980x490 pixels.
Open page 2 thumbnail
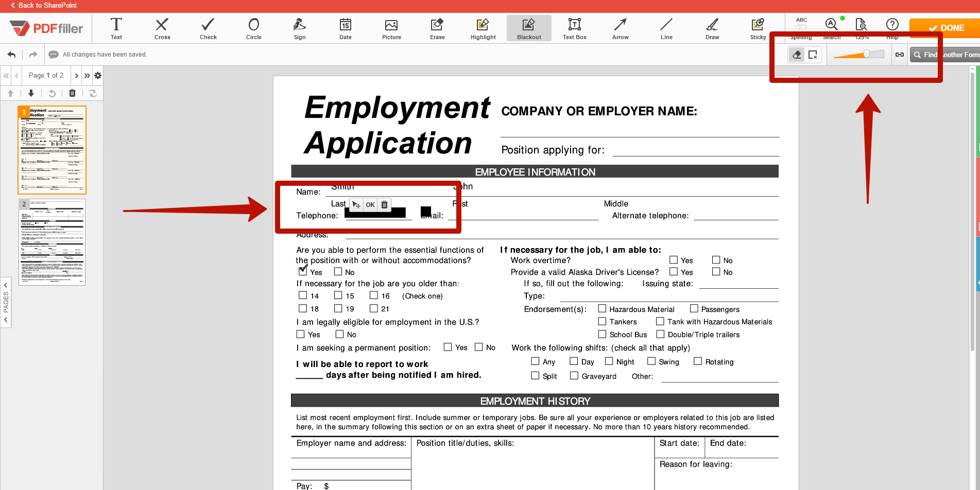coord(52,242)
